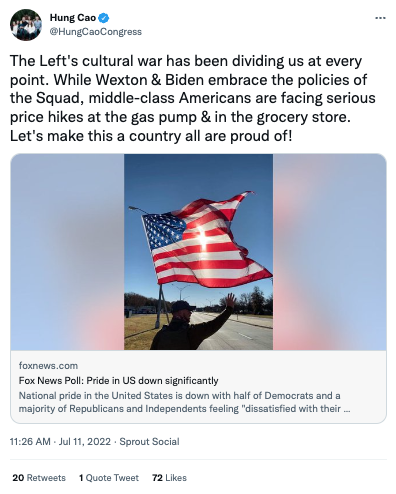Click the blue verified badge
Screen dimensions: 396x494
pyautogui.click(x=104, y=18)
